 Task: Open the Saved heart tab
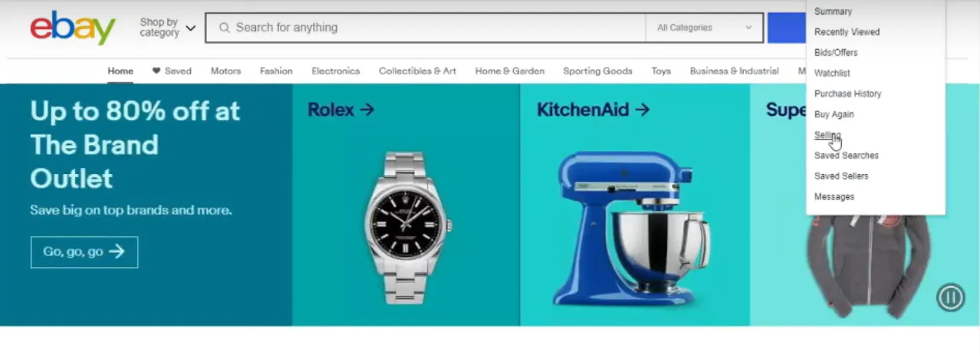click(x=172, y=71)
